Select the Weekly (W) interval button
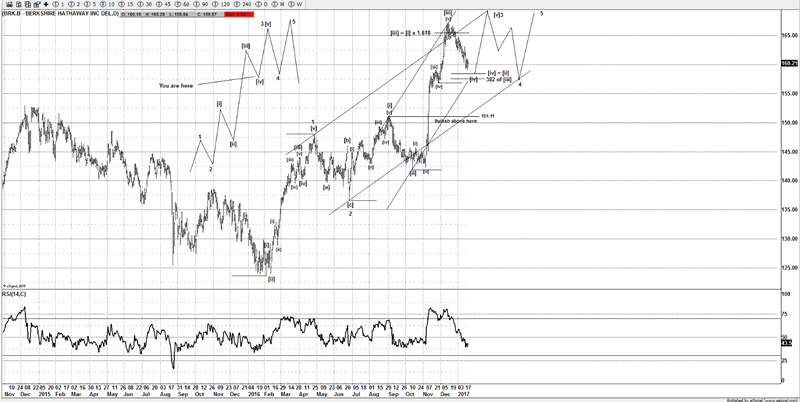 pos(294,4)
